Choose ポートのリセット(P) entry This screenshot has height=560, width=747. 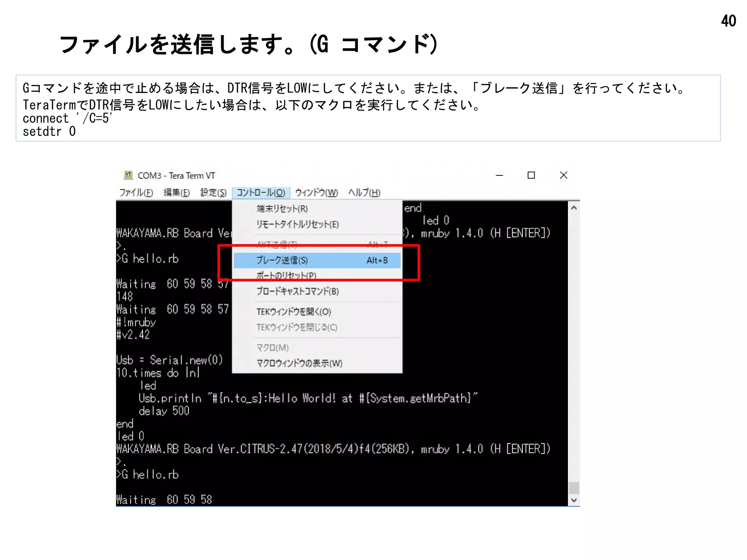[x=317, y=275]
